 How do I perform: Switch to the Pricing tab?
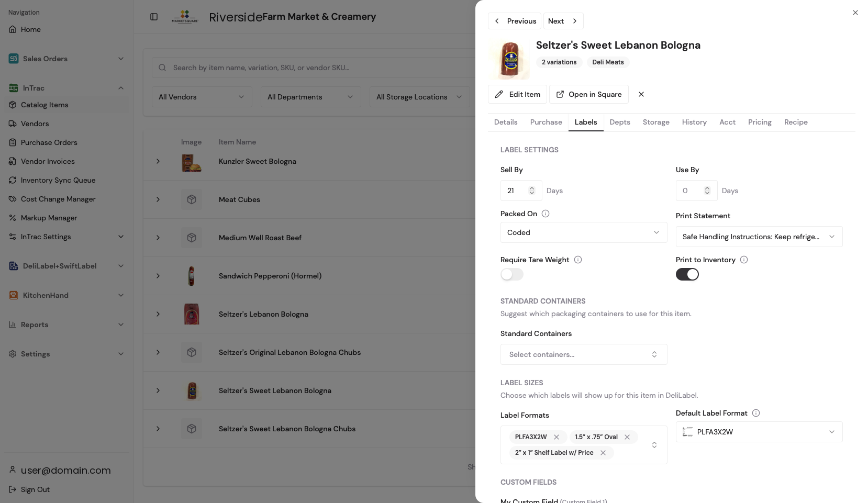tap(760, 122)
